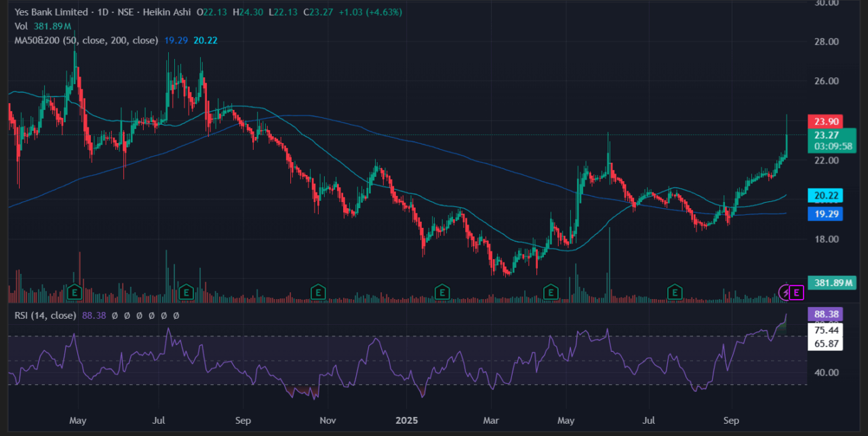Click the 28.00 level on price axis
Viewport: 868px width, 436px height.
click(x=825, y=42)
